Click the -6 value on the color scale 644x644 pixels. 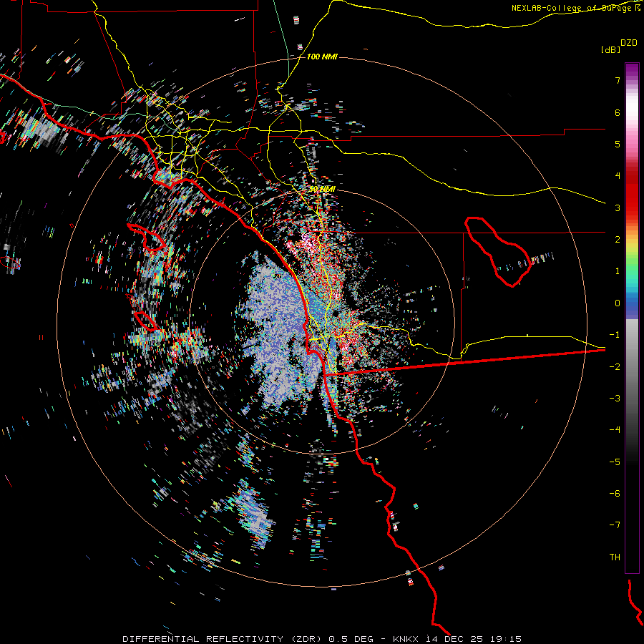(615, 494)
